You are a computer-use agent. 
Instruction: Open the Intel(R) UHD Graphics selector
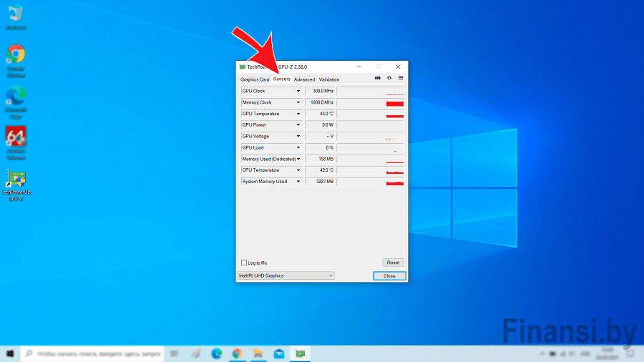(286, 276)
